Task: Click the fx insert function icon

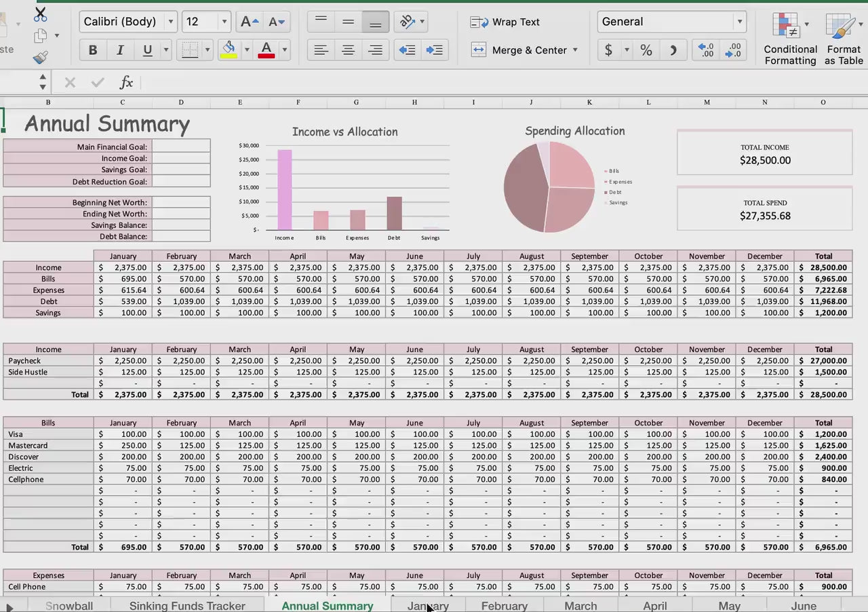Action: 126,83
